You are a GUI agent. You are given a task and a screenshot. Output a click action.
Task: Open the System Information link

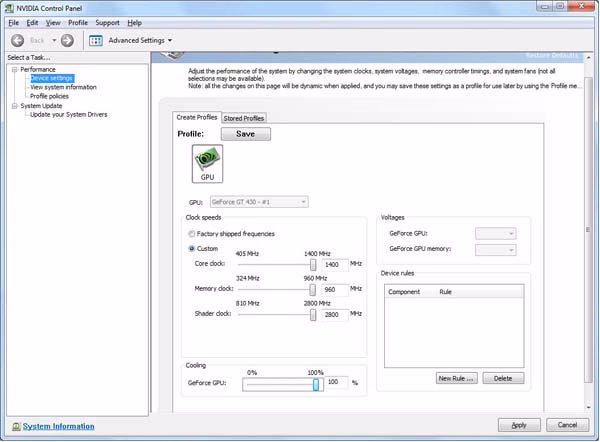coord(59,426)
